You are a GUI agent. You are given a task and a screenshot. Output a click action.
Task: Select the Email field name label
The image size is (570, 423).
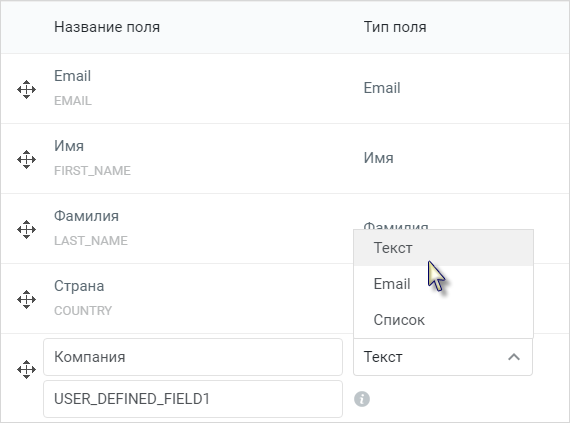click(72, 76)
